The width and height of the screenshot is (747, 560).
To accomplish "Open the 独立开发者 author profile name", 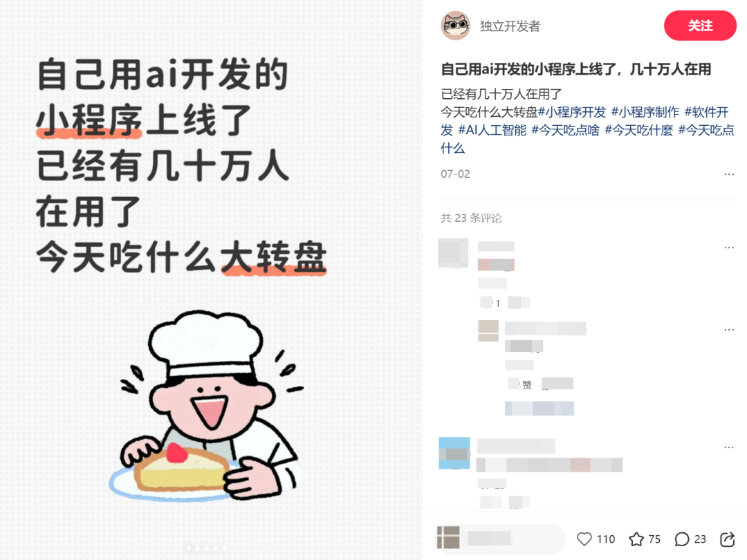I will [x=510, y=26].
